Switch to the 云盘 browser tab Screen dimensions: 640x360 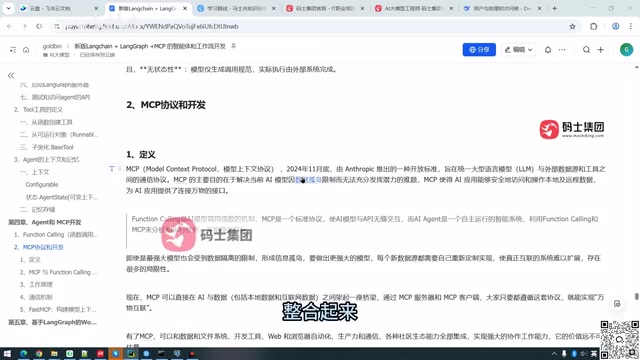coord(59,8)
